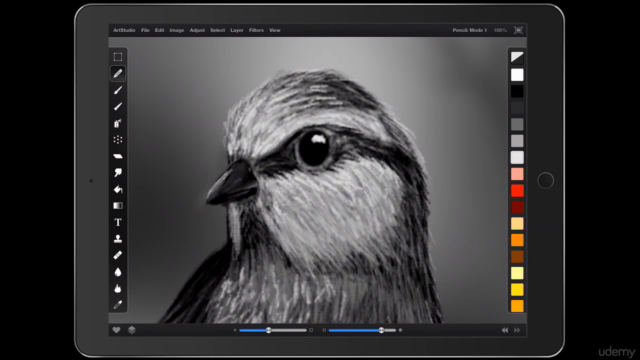The image size is (640, 360).
Task: Select the Gradient tool
Action: point(118,206)
